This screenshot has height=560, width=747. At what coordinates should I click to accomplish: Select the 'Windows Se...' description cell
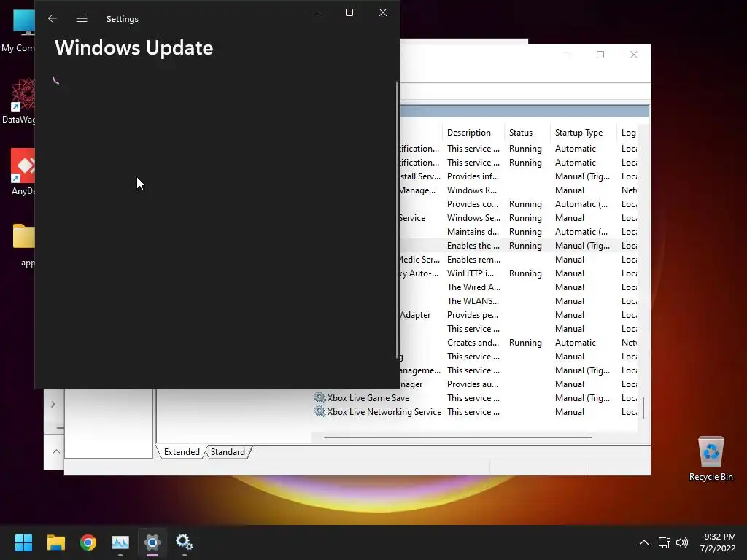[x=473, y=217]
